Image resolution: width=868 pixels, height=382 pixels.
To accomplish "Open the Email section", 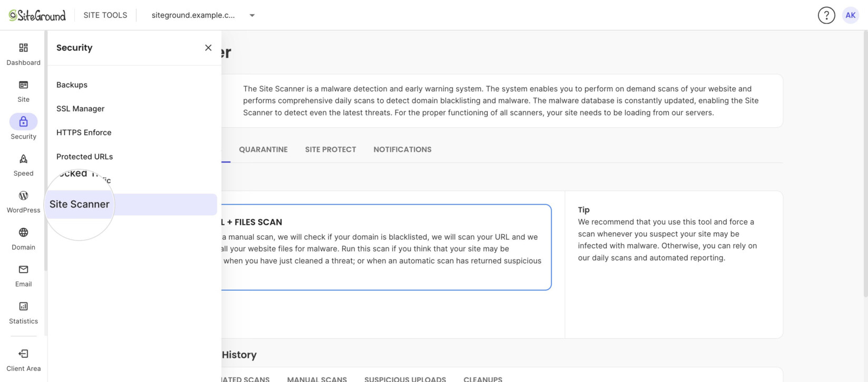I will [x=23, y=276].
